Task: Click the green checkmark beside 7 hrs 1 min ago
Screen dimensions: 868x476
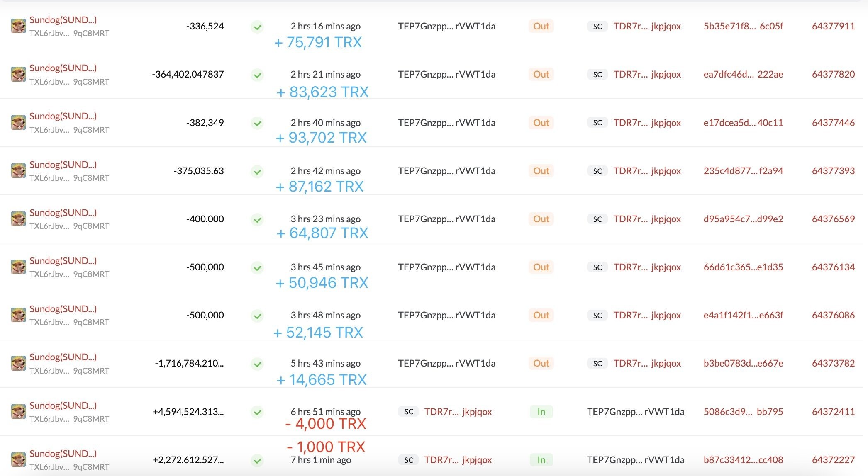Action: pyautogui.click(x=257, y=460)
